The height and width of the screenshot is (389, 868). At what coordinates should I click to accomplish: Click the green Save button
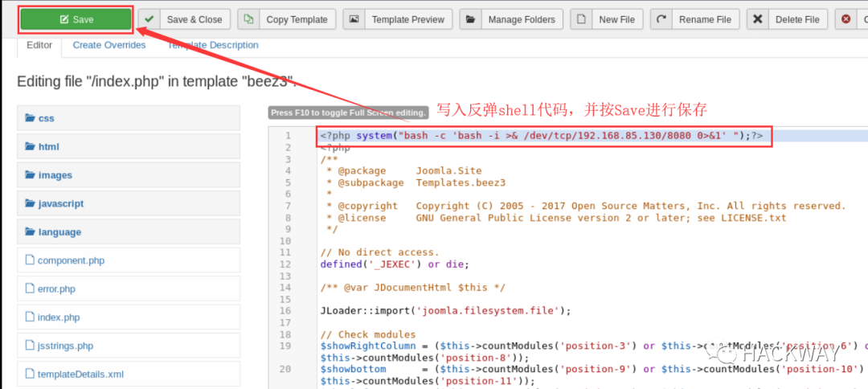[x=76, y=19]
